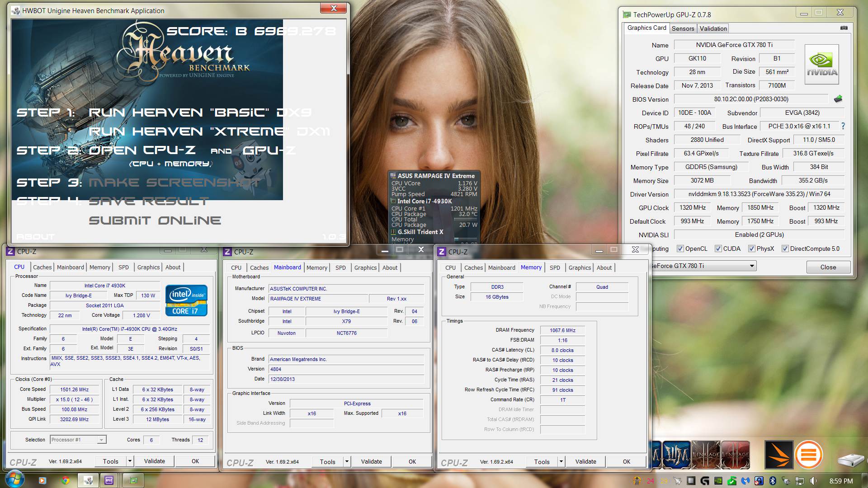Screen dimensions: 868x488
Task: Click the GPU-Z screenshot camera icon
Action: coord(844,28)
